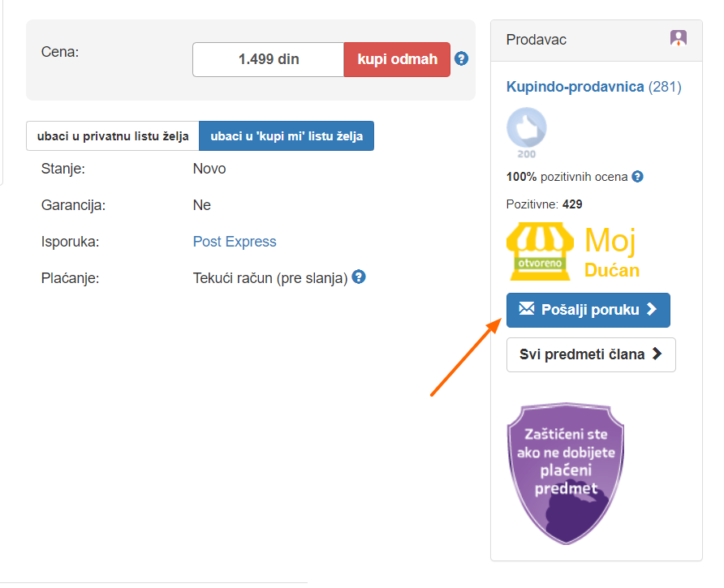Screen dimensions: 724x588
Task: Click envelope icon on Pošalji poruku button
Action: click(527, 309)
